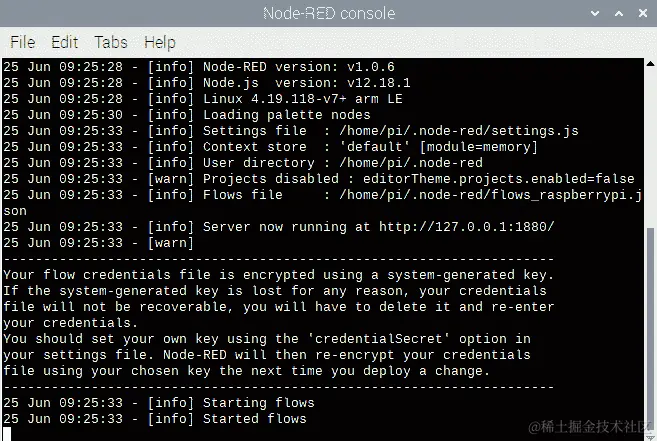657x441 pixels.
Task: Open the File menu
Action: pyautogui.click(x=23, y=42)
